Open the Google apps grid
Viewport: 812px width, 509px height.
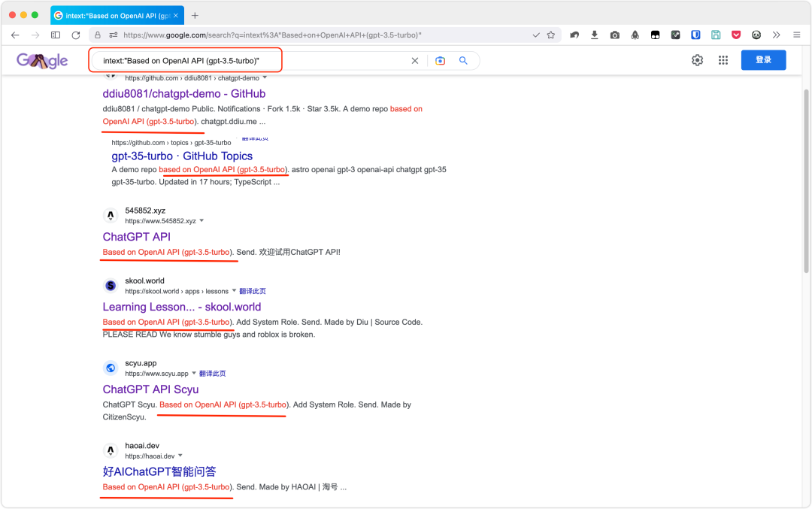point(723,60)
